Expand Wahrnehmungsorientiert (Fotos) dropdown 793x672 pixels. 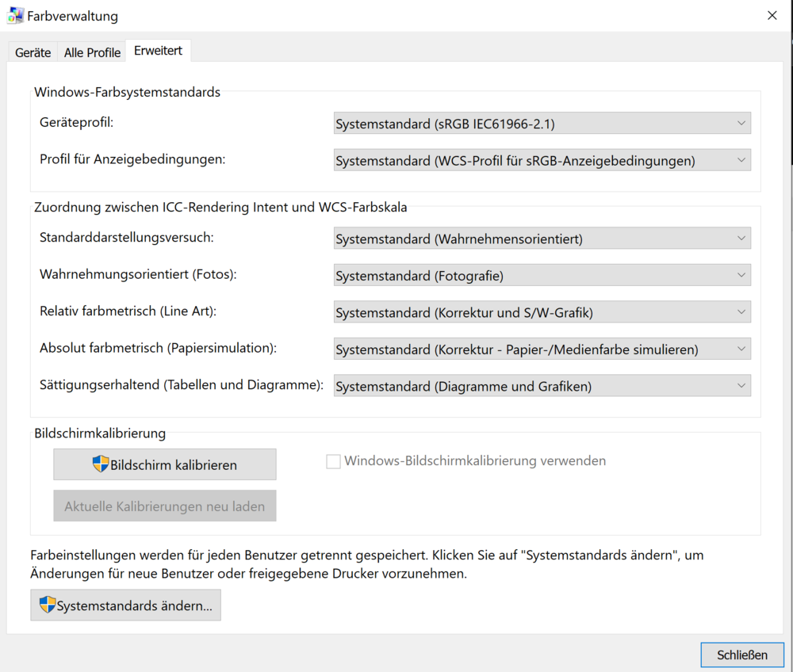click(x=542, y=276)
